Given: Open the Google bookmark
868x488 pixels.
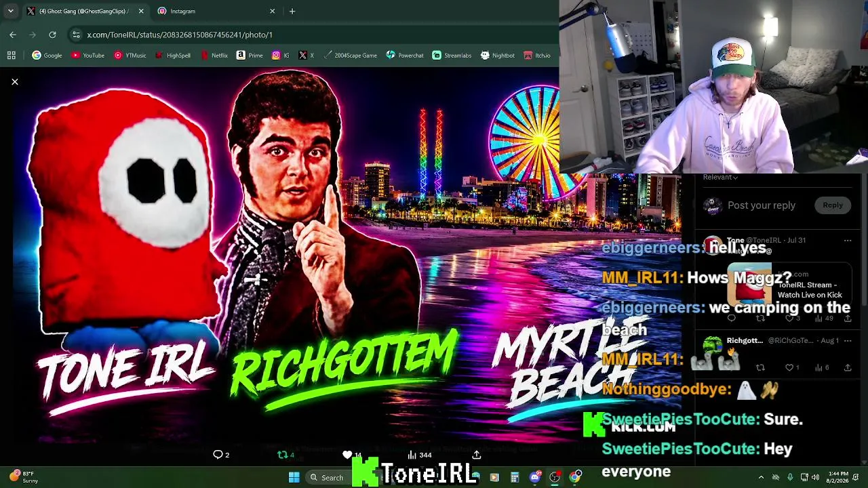Looking at the screenshot, I should click(x=47, y=56).
